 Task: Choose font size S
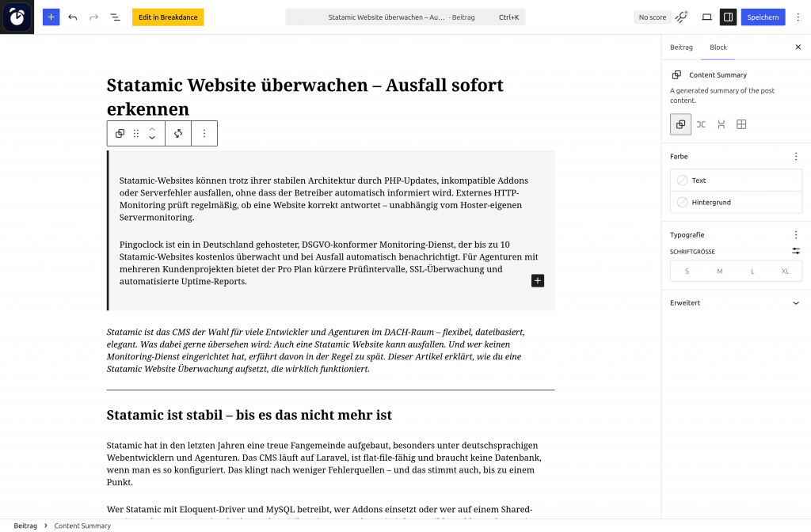coord(687,271)
